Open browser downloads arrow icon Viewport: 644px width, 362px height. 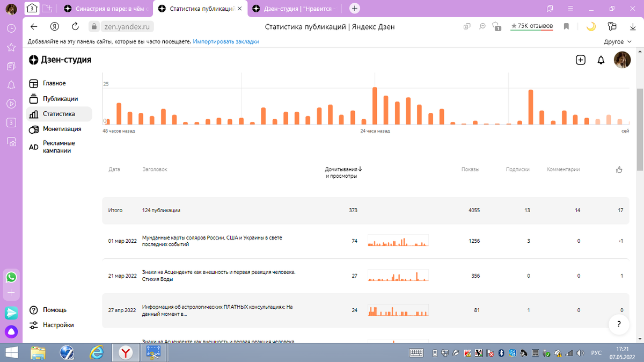pos(633,26)
